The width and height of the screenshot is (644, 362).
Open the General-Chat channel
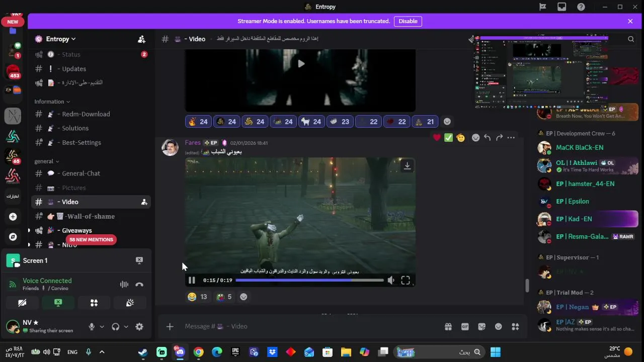(x=91, y=173)
